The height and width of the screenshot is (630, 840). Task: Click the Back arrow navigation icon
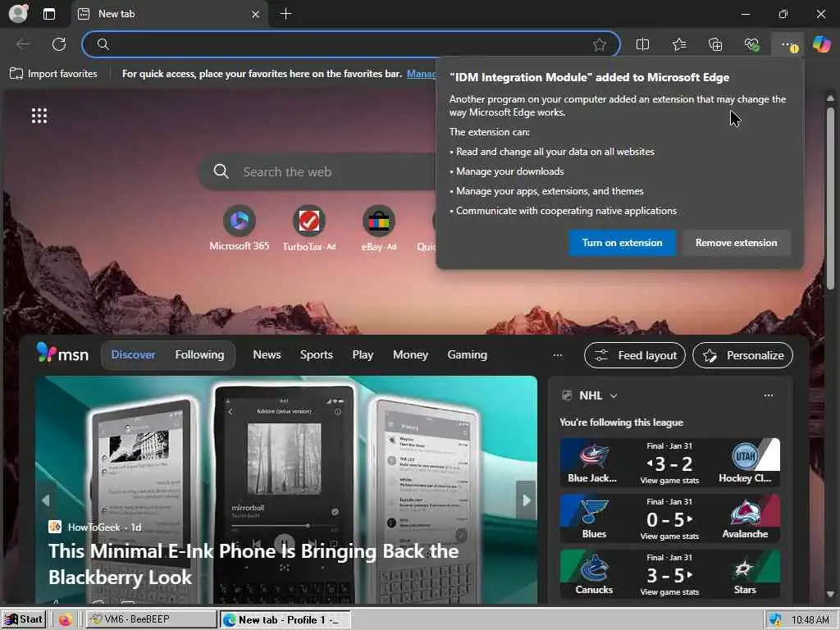point(23,44)
